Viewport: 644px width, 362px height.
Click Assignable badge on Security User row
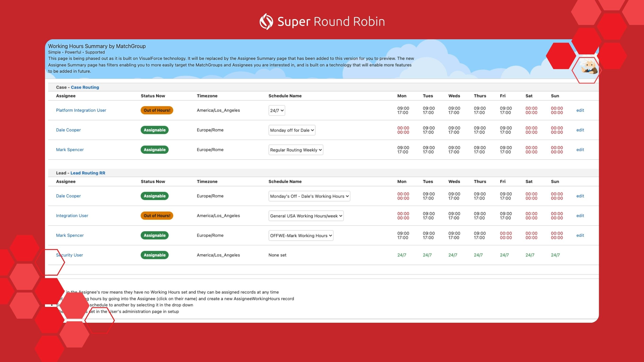[154, 255]
